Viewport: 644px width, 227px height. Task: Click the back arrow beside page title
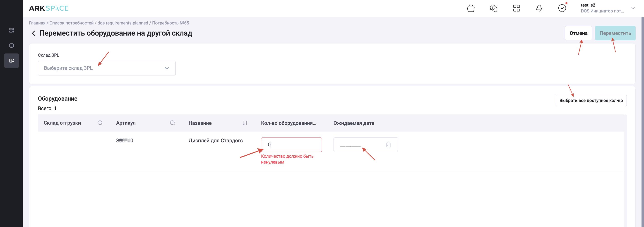click(x=34, y=33)
